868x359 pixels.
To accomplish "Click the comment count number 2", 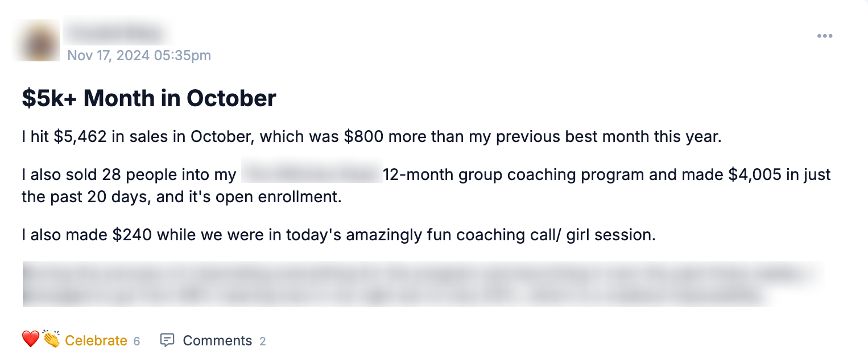I will (x=263, y=341).
